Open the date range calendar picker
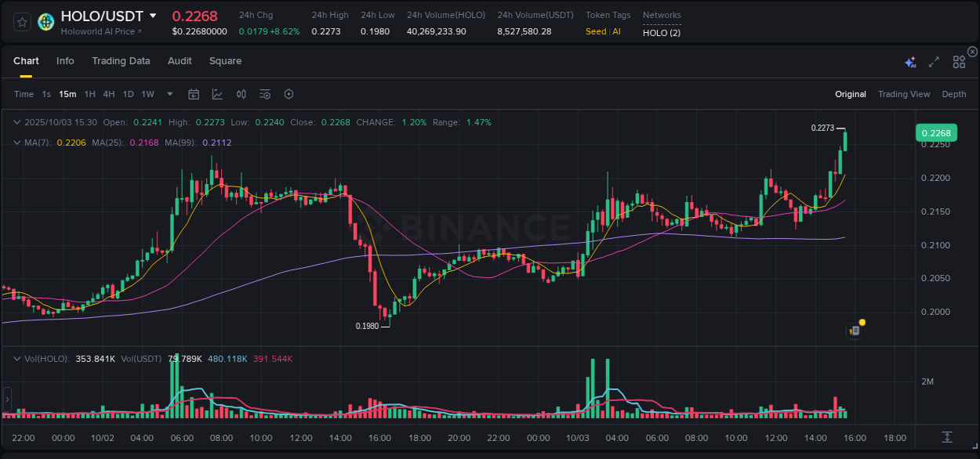The height and width of the screenshot is (459, 980). pos(194,94)
